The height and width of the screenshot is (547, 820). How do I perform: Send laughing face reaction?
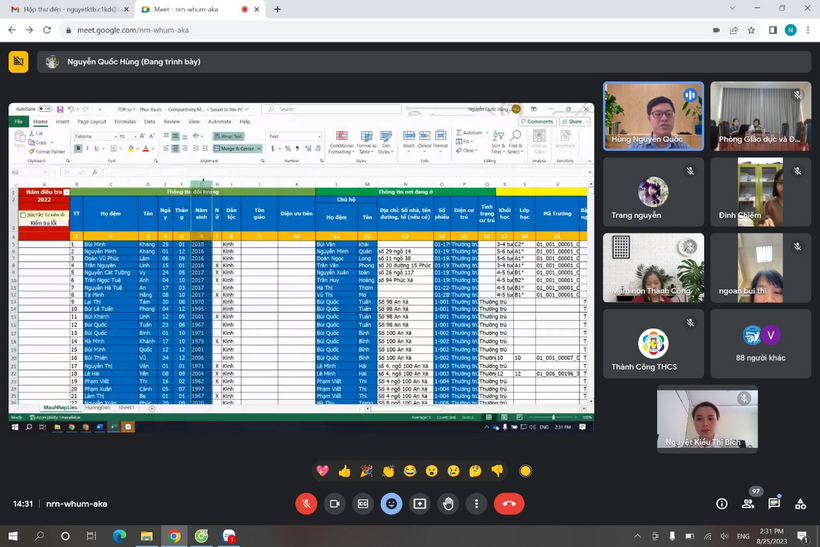coord(410,471)
